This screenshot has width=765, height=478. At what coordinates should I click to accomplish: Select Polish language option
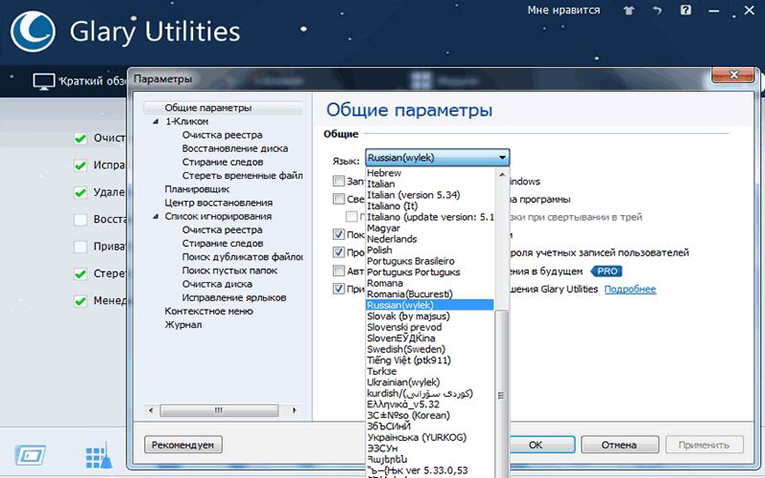click(x=380, y=250)
